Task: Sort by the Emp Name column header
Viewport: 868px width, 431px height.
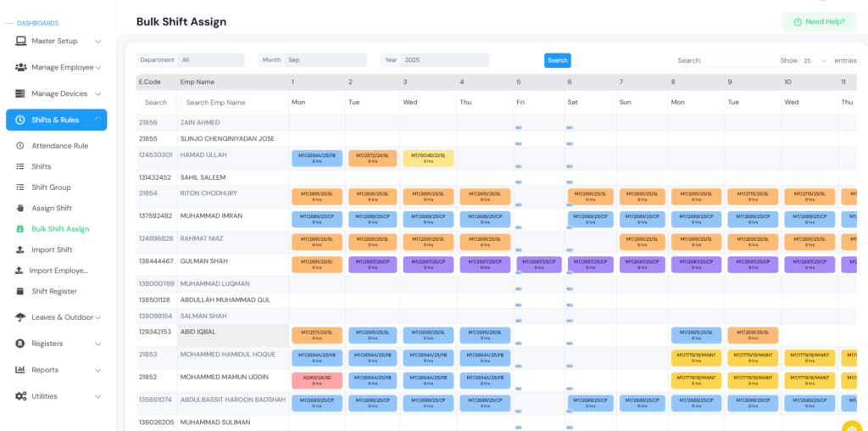Action: pos(197,82)
